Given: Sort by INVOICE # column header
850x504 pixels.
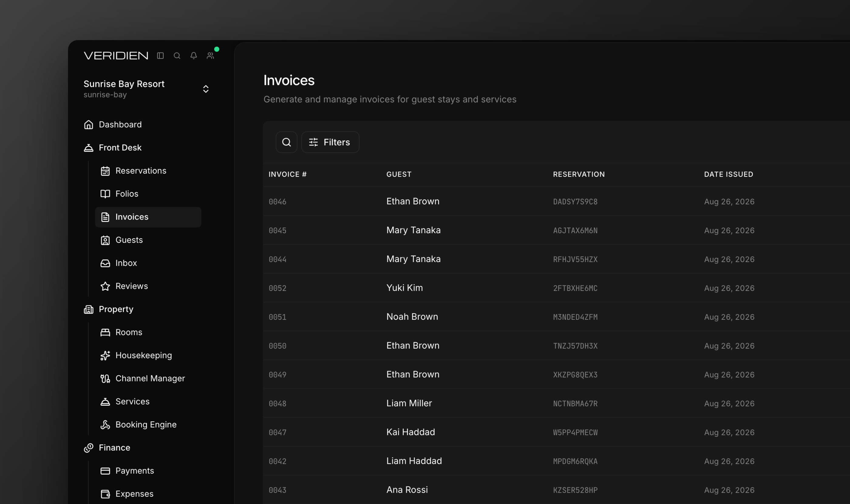Looking at the screenshot, I should [x=288, y=175].
